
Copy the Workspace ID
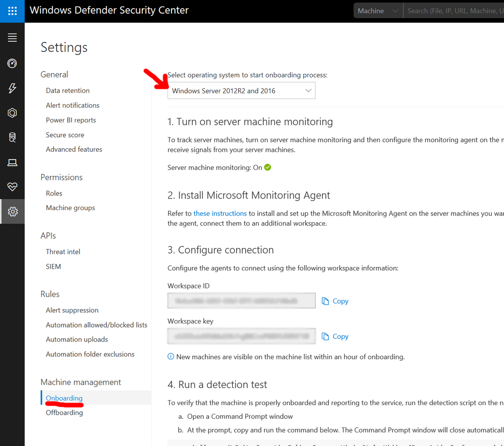340,301
